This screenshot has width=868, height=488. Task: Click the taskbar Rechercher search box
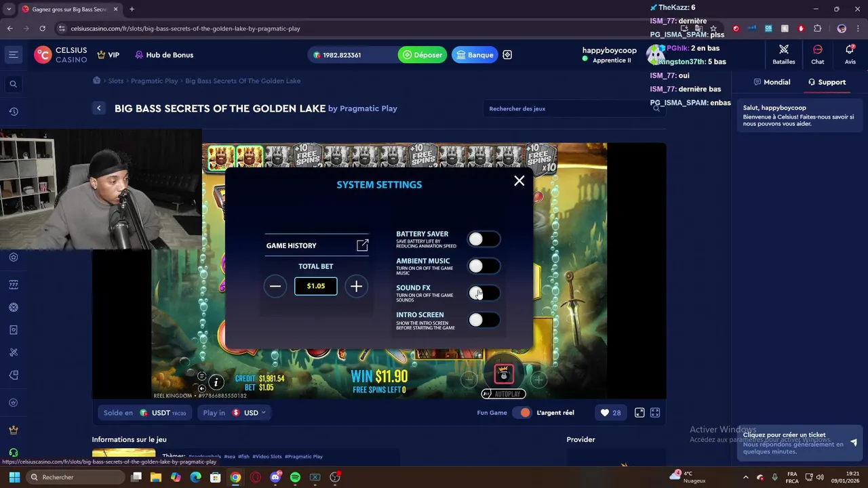tap(74, 477)
